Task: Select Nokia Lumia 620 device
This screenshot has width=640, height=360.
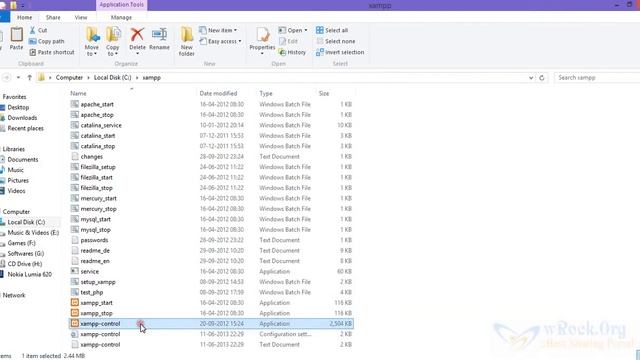Action: (29, 274)
